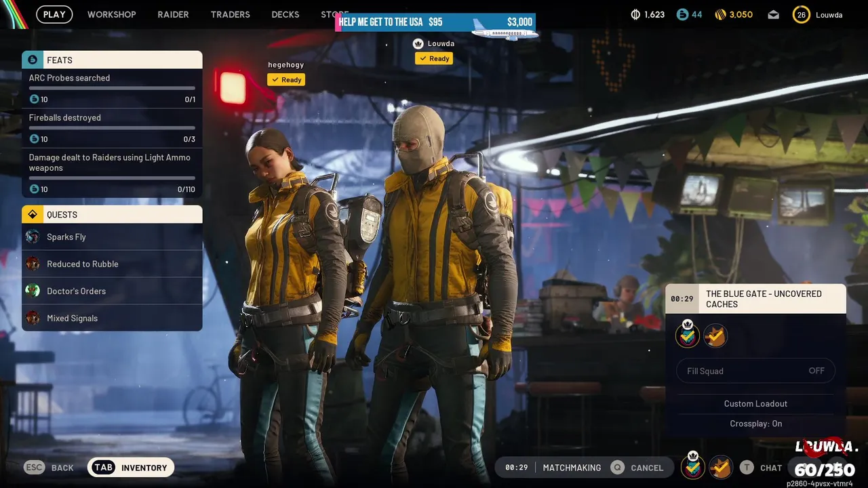Image resolution: width=868 pixels, height=488 pixels.
Task: Select the Mixed Signals quest portrait icon
Action: point(33,318)
